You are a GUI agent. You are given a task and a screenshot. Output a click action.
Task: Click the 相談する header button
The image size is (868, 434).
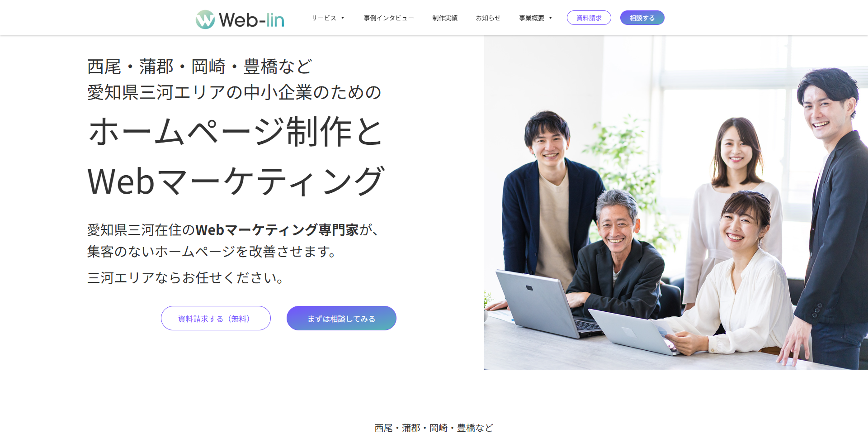[642, 18]
